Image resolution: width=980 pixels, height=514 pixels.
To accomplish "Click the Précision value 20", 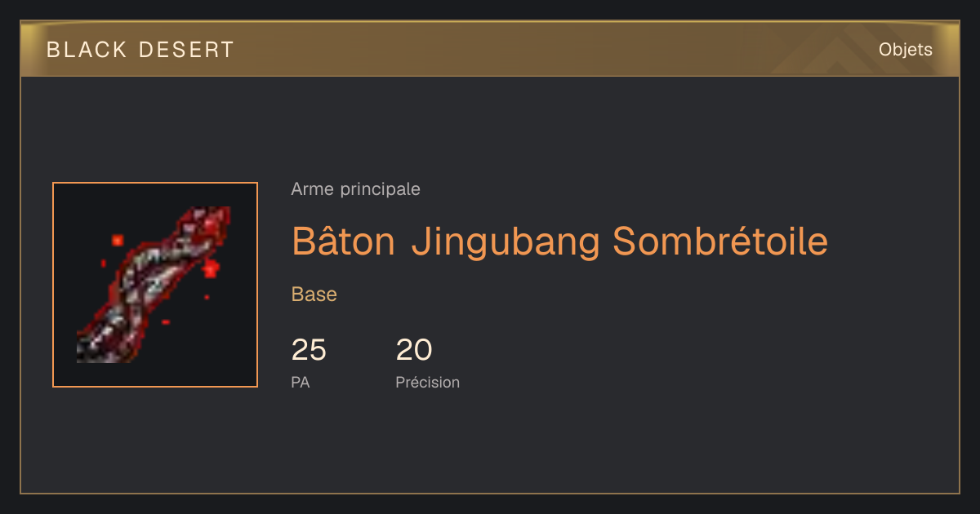I will coord(413,350).
